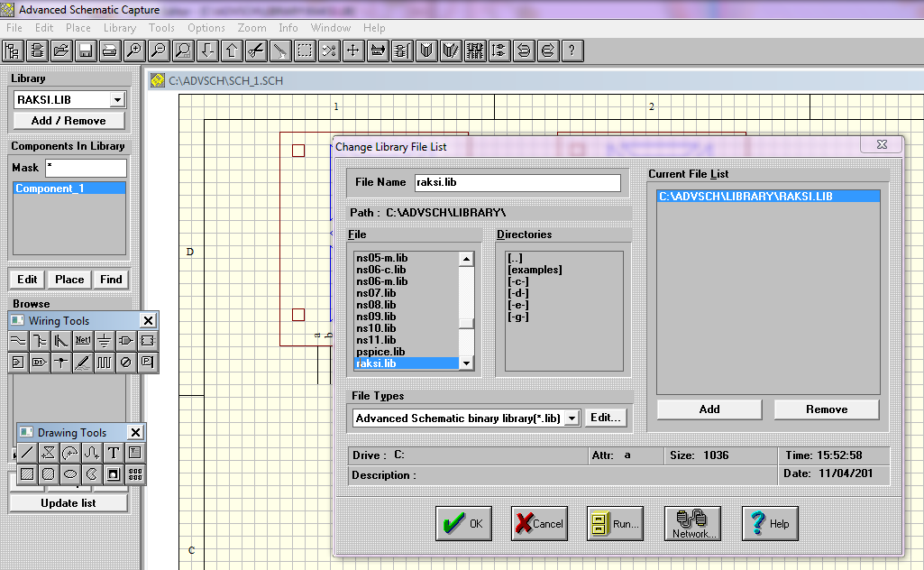The image size is (924, 570).
Task: Confirm the dialog with OK
Action: (463, 523)
